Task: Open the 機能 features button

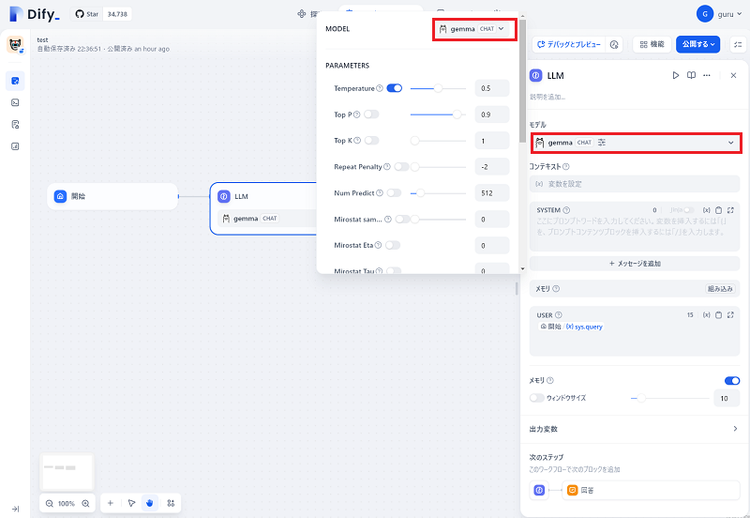Action: pos(652,44)
